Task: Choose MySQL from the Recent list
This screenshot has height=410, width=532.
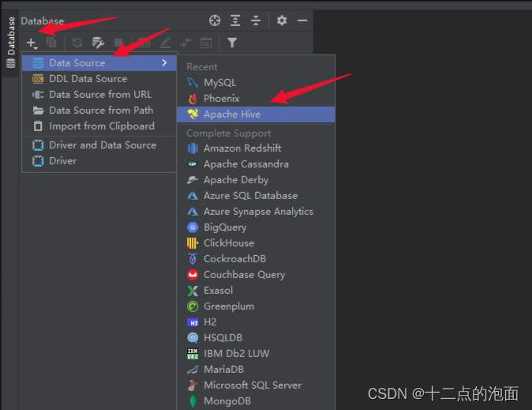Action: click(x=256, y=82)
